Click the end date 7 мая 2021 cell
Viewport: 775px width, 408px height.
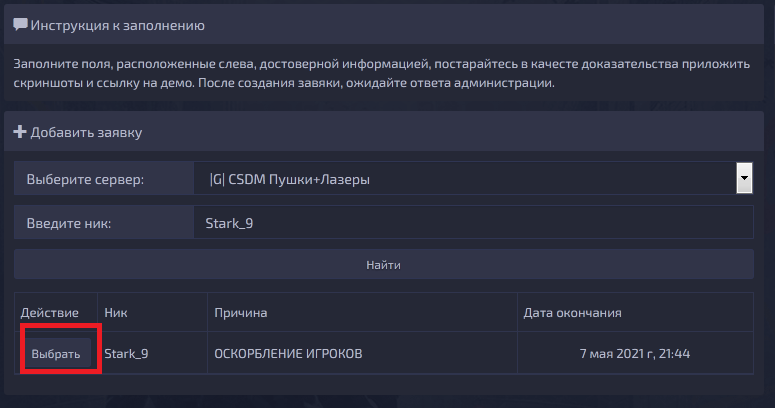pyautogui.click(x=635, y=353)
